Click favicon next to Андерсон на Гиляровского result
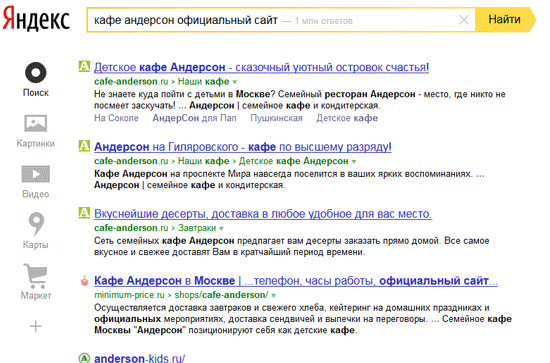Image resolution: width=550 pixels, height=363 pixels. [x=84, y=146]
